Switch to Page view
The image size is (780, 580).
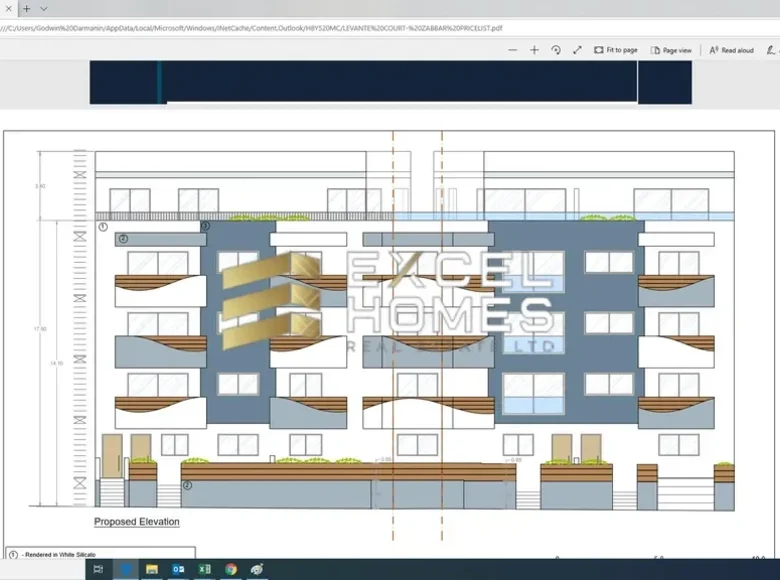pyautogui.click(x=671, y=50)
